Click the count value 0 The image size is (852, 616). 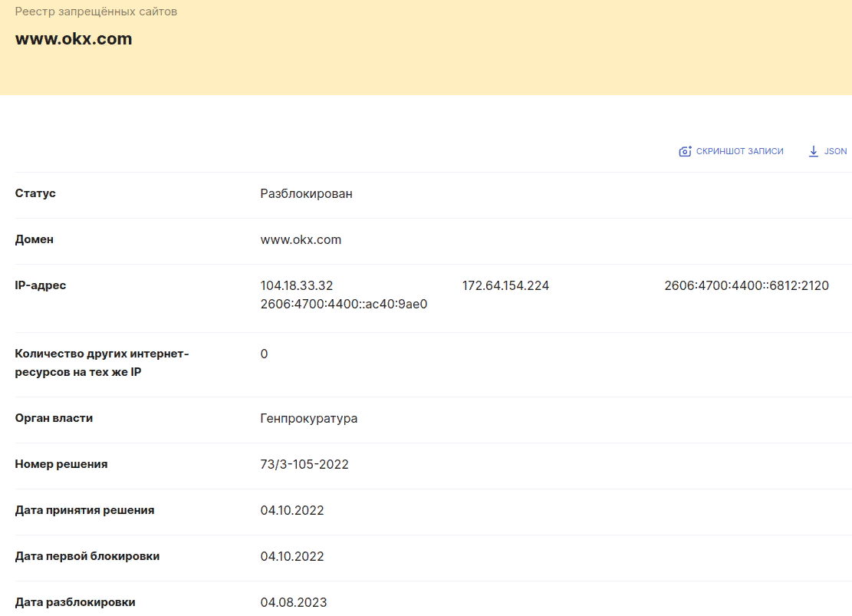coord(264,354)
